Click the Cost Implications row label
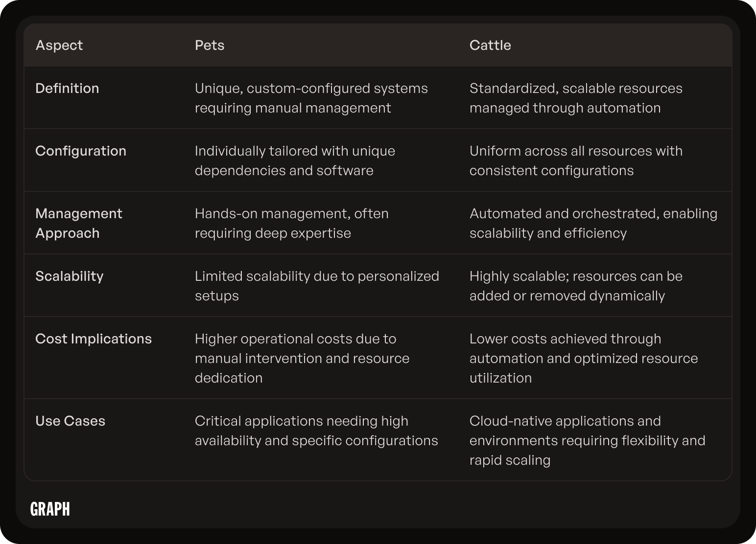The height and width of the screenshot is (544, 756). (94, 339)
